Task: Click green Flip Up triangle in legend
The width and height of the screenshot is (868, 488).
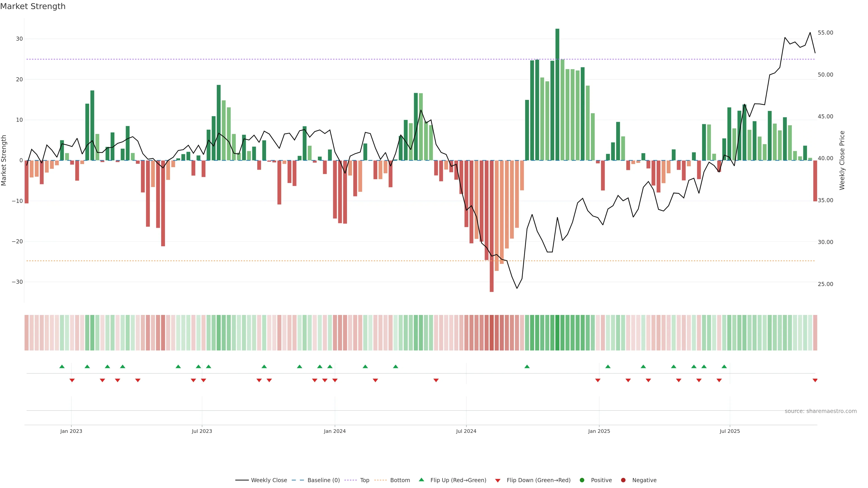Action: coord(421,480)
